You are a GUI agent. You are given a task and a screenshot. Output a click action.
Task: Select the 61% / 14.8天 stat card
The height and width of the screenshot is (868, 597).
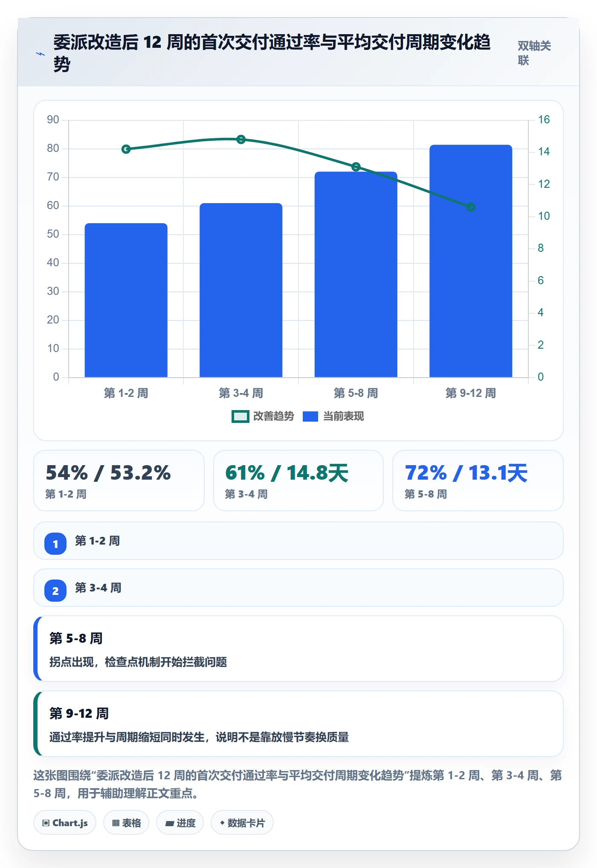[x=298, y=481]
